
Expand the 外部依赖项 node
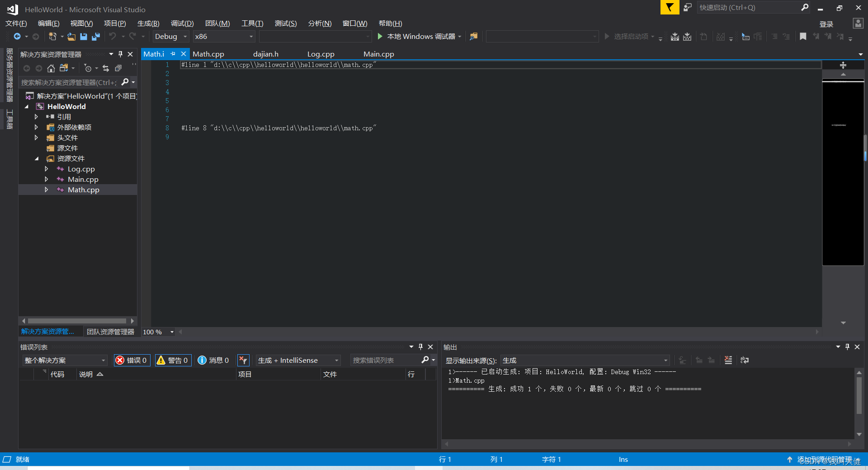click(36, 127)
